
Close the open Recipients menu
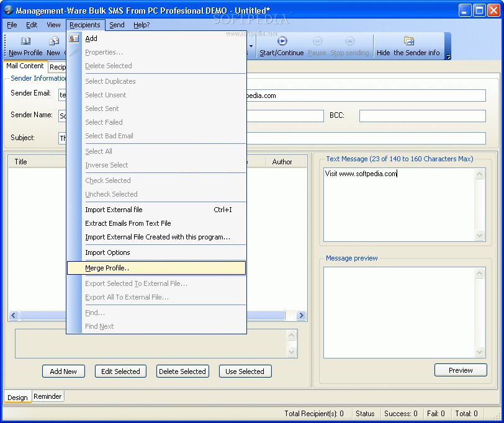click(x=85, y=25)
